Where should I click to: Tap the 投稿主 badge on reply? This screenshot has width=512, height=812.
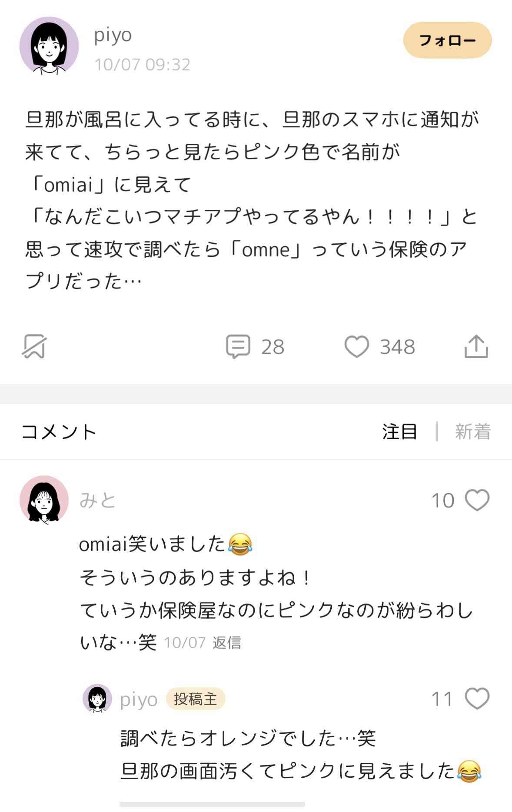coord(195,699)
